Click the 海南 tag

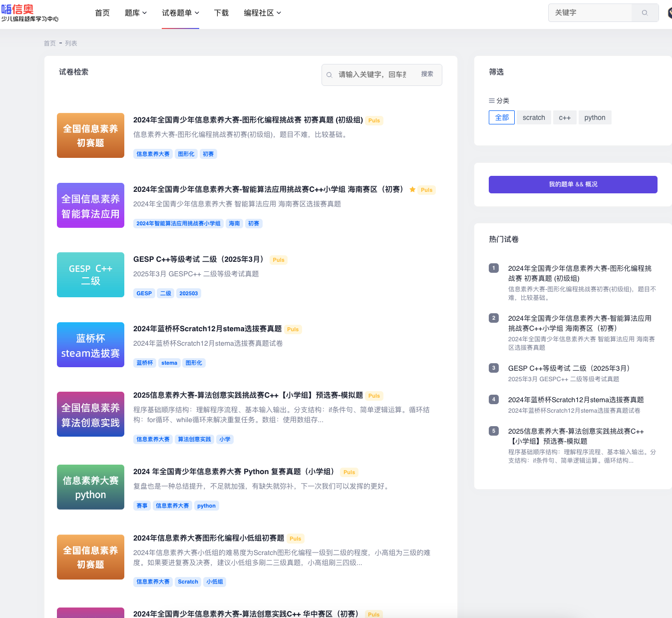point(234,223)
